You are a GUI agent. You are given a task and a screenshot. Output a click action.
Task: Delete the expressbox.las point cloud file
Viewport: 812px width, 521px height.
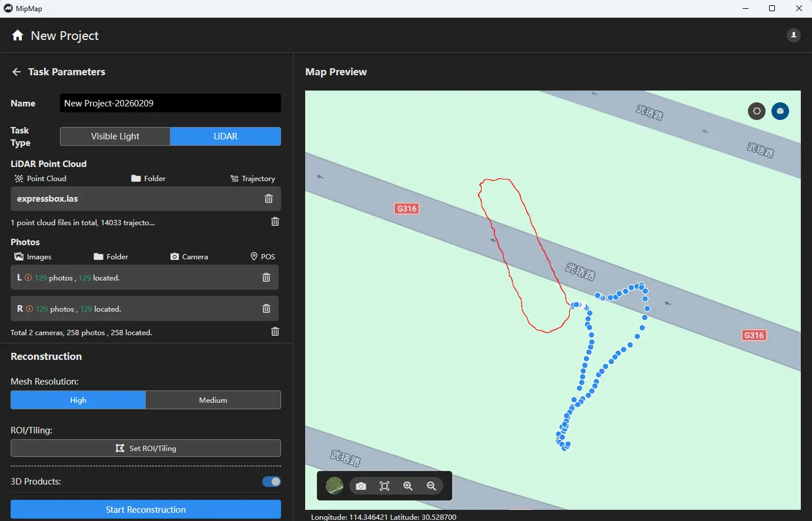269,199
